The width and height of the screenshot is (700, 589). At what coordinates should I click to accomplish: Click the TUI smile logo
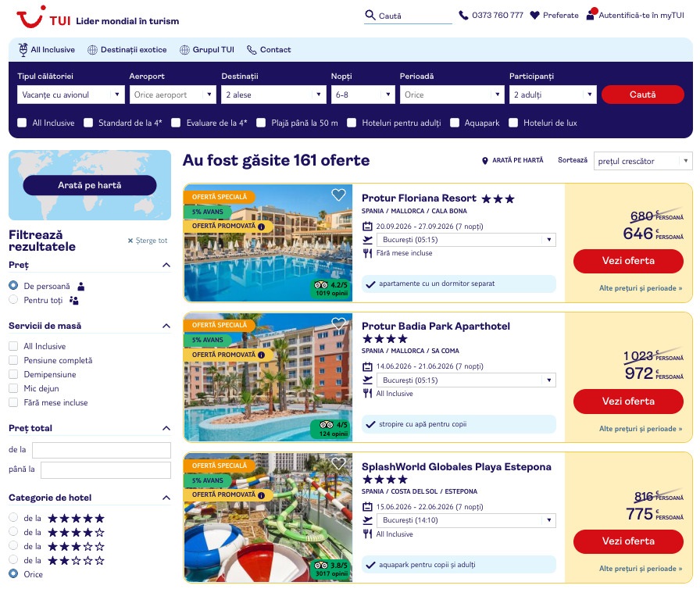(30, 17)
